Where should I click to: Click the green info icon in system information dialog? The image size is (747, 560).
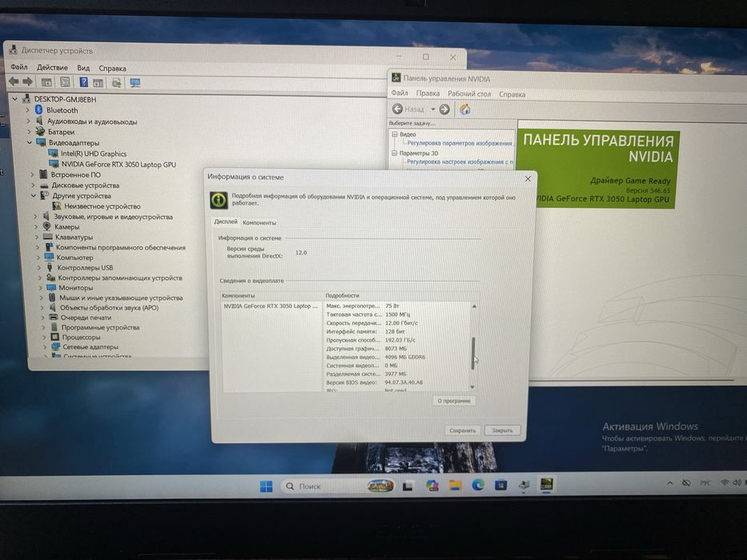point(219,200)
